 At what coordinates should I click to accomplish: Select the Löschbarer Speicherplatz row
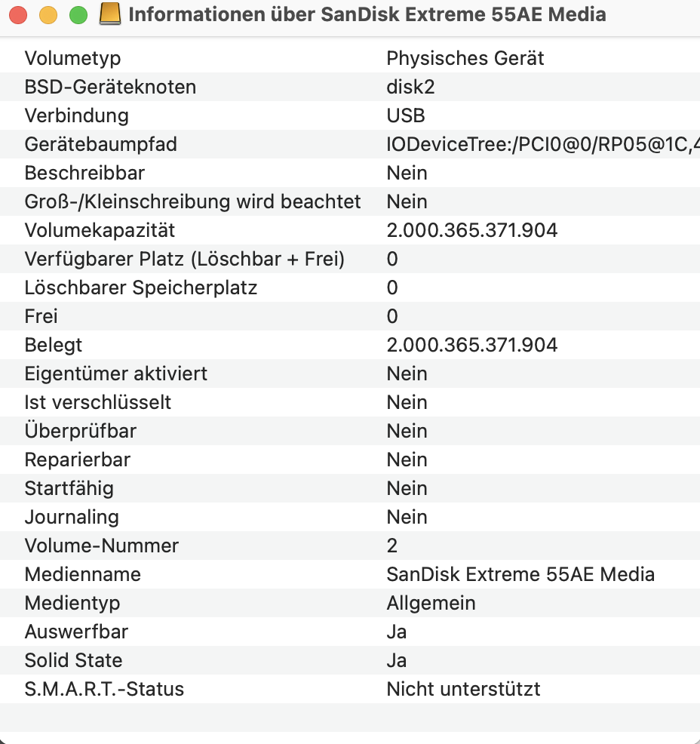(x=141, y=287)
